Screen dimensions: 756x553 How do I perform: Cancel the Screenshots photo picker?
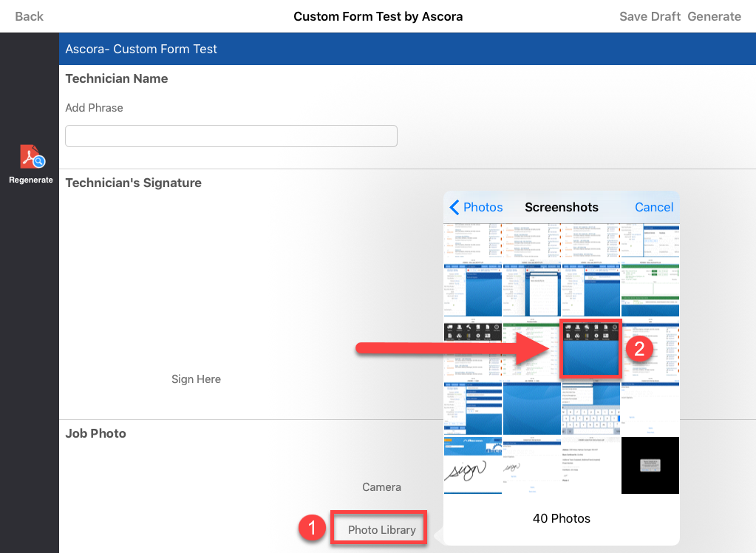click(x=654, y=207)
